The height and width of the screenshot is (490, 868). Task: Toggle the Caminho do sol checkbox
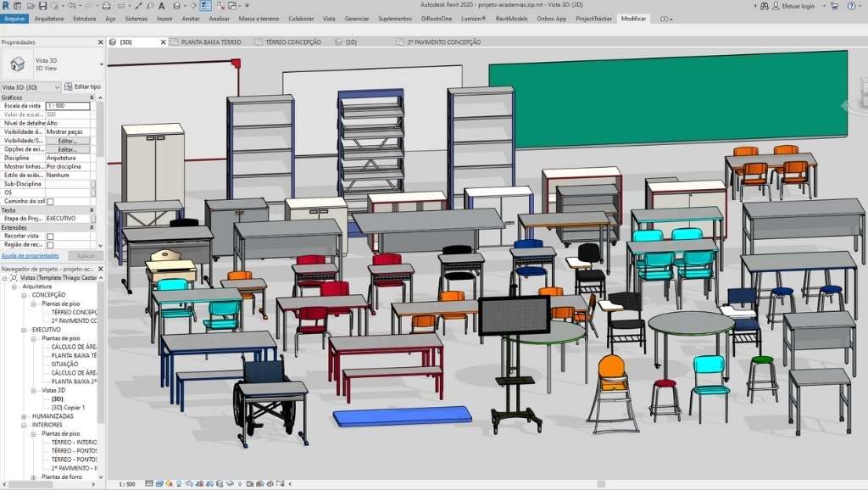50,201
